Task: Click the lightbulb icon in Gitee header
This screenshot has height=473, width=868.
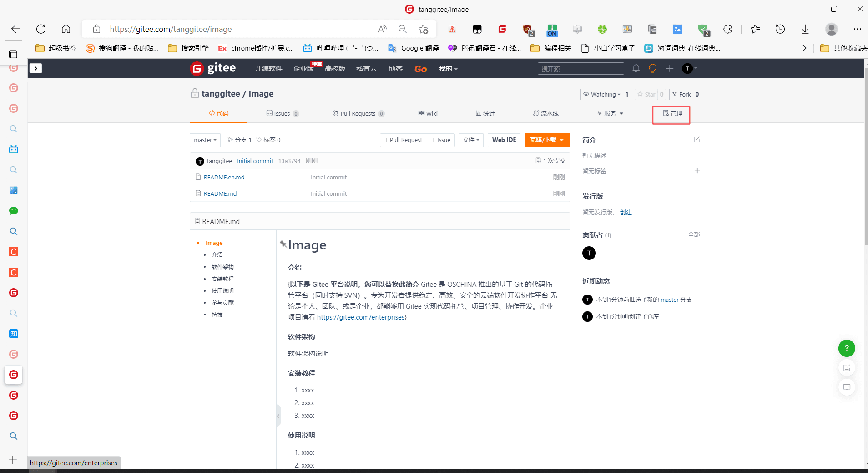Action: click(x=652, y=68)
